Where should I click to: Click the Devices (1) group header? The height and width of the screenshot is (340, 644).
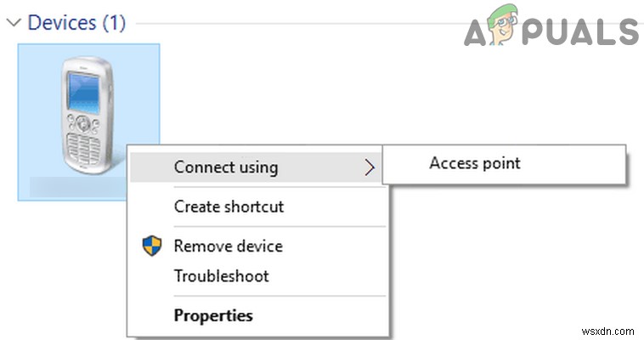coord(76,22)
